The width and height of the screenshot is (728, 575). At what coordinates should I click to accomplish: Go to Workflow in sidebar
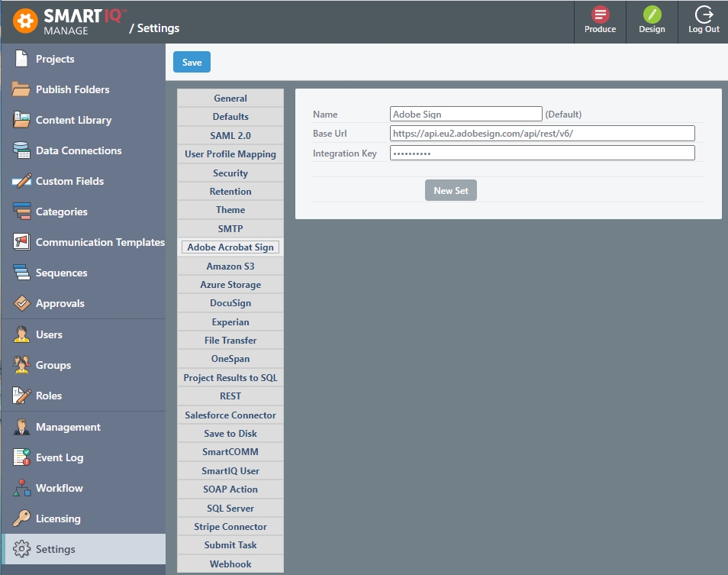[x=84, y=488]
